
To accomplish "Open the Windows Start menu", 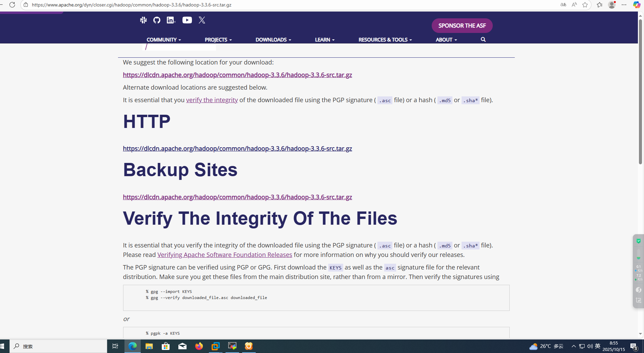I will click(x=3, y=346).
